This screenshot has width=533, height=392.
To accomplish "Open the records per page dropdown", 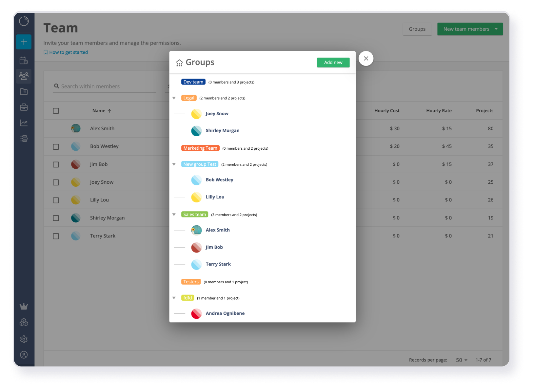I will tap(461, 360).
